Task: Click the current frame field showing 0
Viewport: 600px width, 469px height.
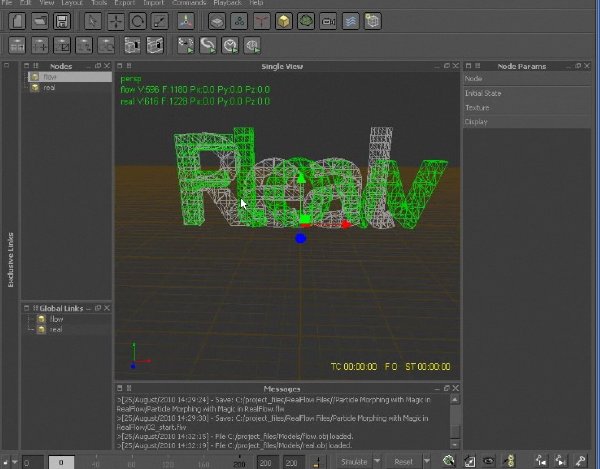Action: [61, 462]
